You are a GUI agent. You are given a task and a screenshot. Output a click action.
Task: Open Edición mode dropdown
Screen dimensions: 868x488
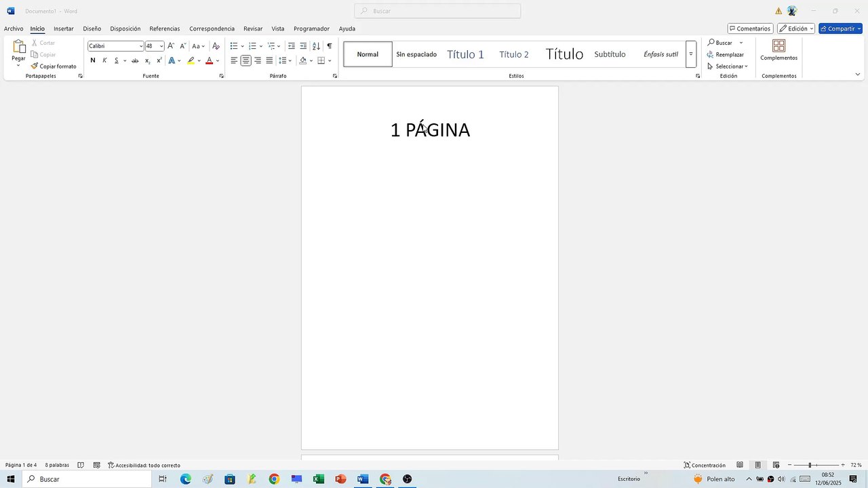point(796,28)
